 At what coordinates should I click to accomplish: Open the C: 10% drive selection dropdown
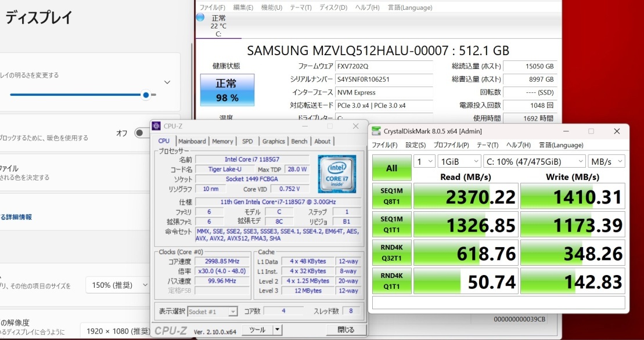pos(534,161)
